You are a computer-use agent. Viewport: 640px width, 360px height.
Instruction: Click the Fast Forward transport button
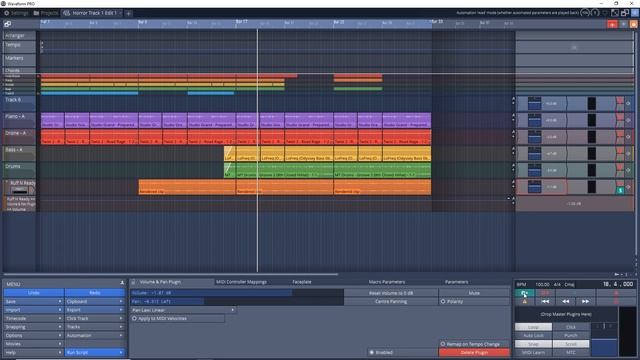tap(585, 301)
